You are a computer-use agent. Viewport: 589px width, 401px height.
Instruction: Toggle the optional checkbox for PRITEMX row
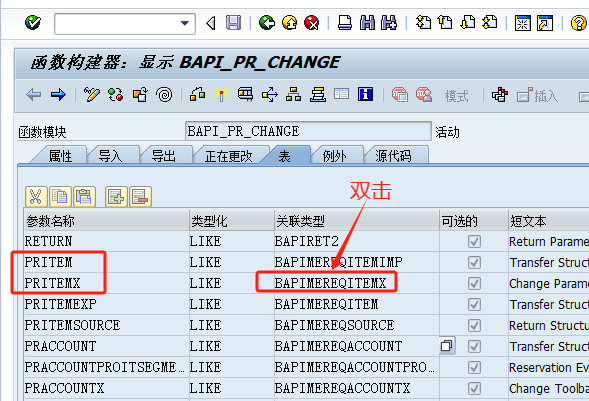pyautogui.click(x=474, y=283)
